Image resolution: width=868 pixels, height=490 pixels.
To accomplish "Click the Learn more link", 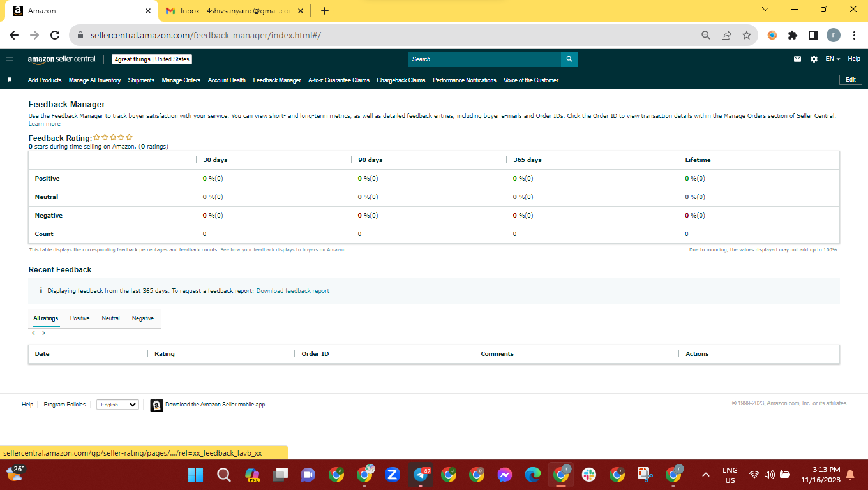I will [x=45, y=124].
